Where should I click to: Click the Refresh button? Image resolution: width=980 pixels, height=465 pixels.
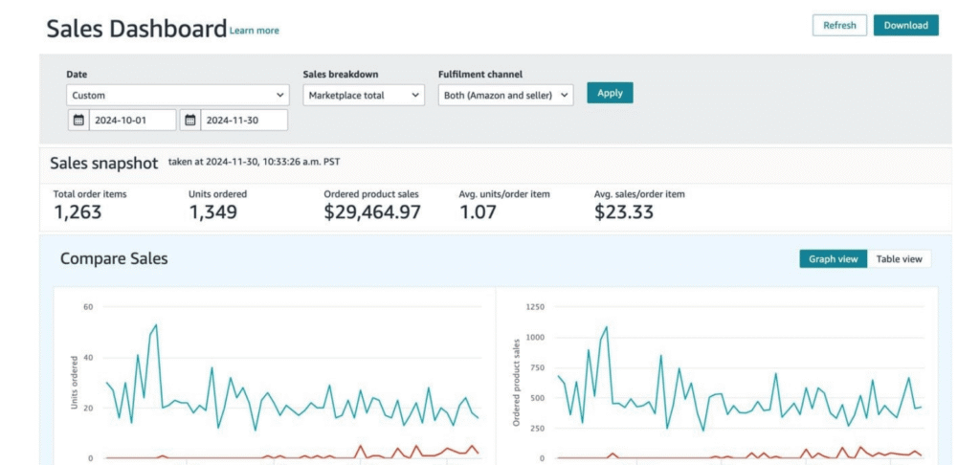839,25
